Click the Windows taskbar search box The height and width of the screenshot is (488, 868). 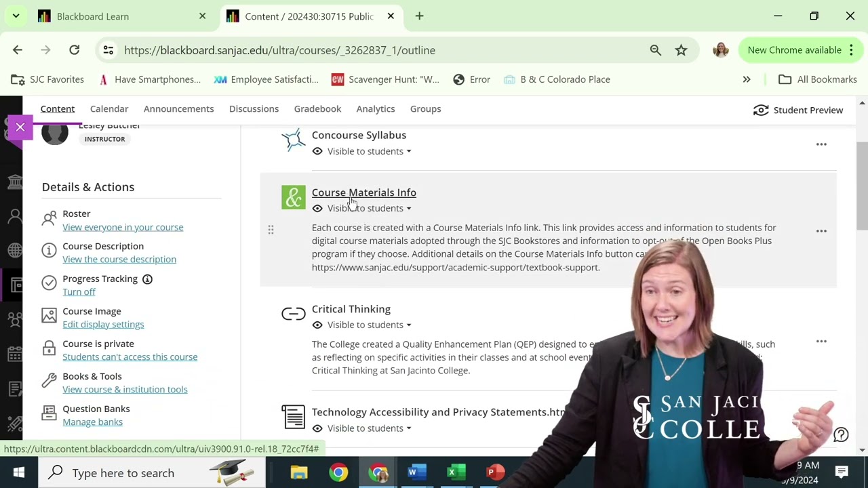pos(151,472)
